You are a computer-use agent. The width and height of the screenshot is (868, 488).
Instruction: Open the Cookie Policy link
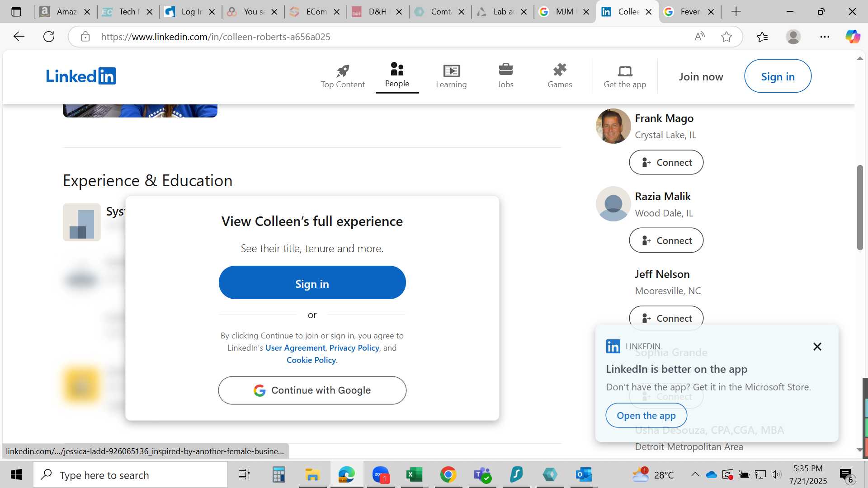(x=311, y=360)
